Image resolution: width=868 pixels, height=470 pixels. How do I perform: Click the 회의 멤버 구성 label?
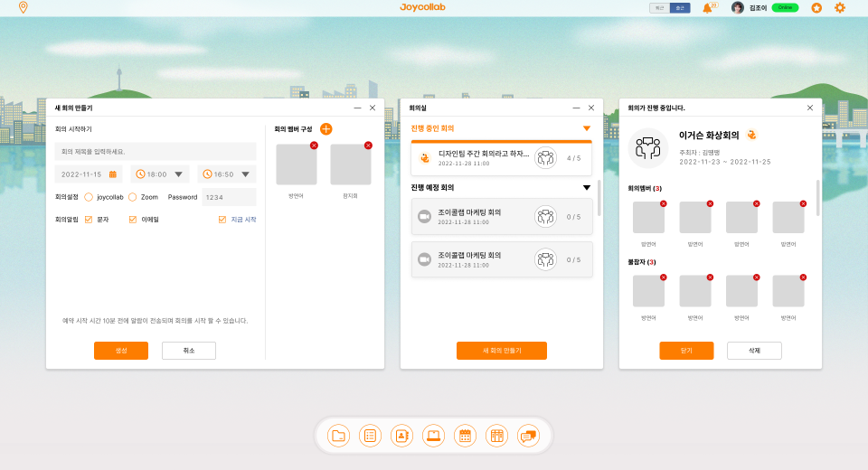coord(293,129)
